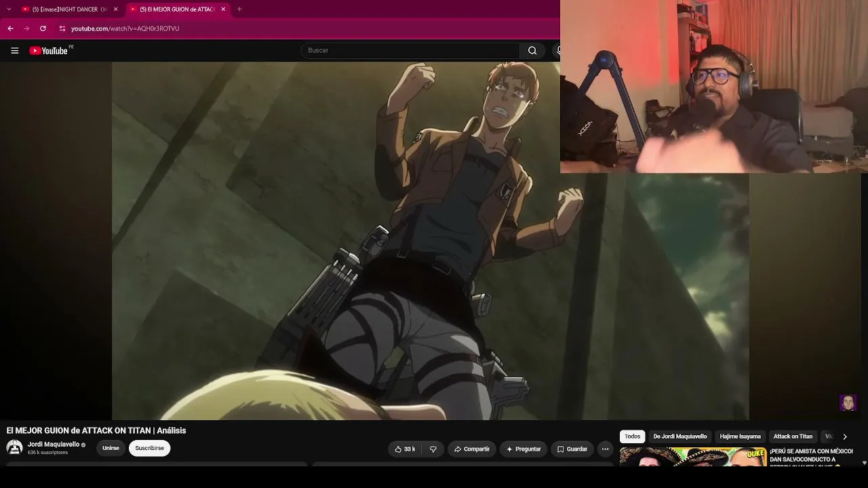Filter by Attack on Titan chip
The image size is (868, 488).
tap(793, 436)
